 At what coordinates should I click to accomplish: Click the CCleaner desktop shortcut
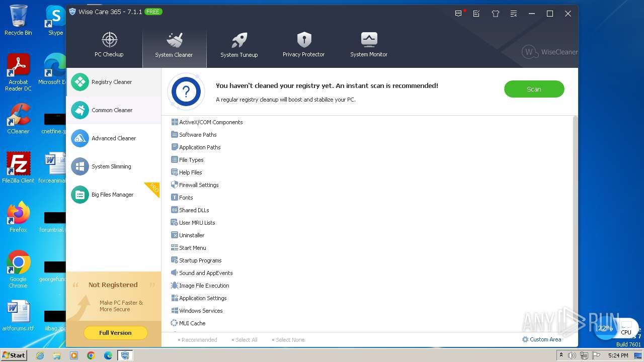18,119
